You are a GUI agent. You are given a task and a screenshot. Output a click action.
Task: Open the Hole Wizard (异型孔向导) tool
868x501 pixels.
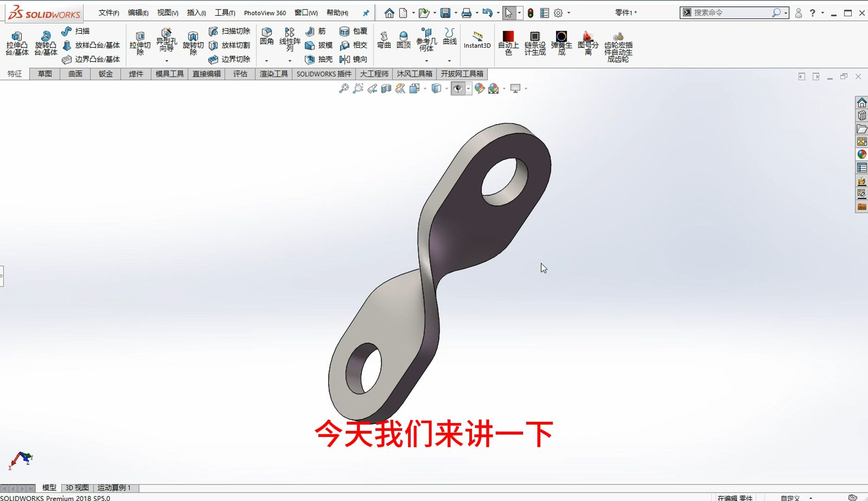166,40
